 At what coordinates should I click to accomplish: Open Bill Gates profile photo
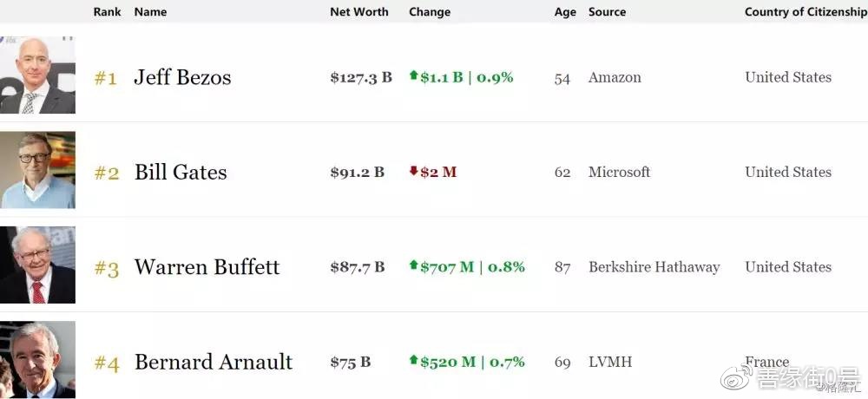[x=37, y=170]
